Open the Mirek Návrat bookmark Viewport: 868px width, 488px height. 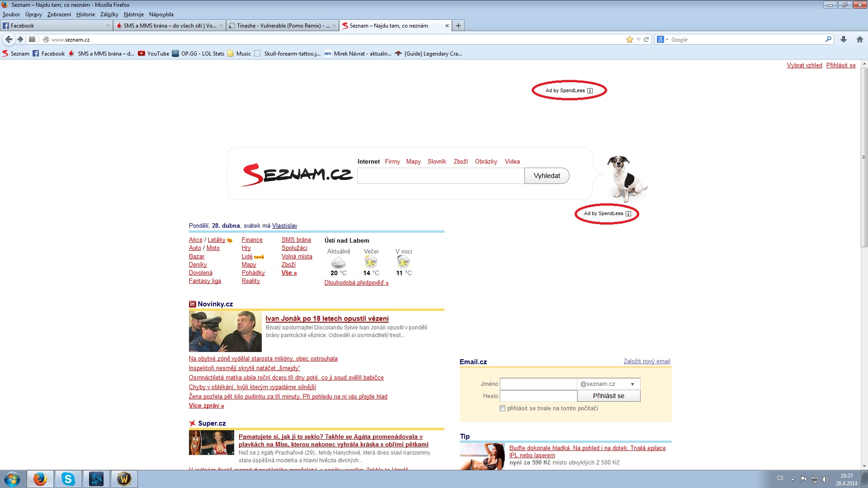pos(358,53)
